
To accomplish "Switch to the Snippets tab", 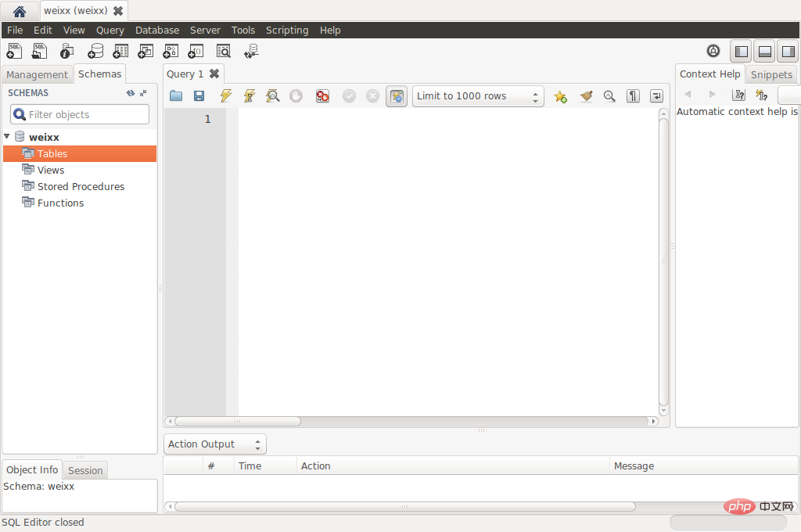I will click(771, 74).
